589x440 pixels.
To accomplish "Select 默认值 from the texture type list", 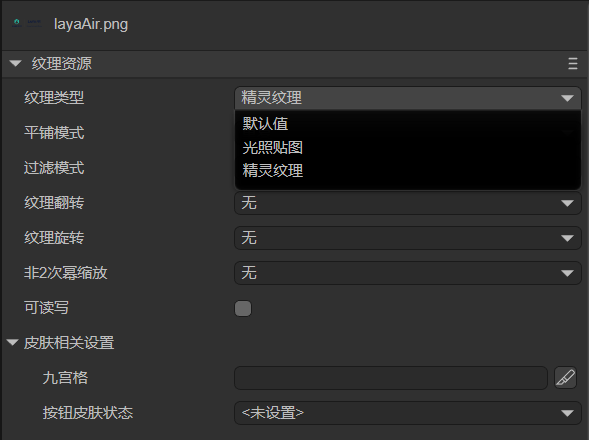I will pyautogui.click(x=265, y=124).
